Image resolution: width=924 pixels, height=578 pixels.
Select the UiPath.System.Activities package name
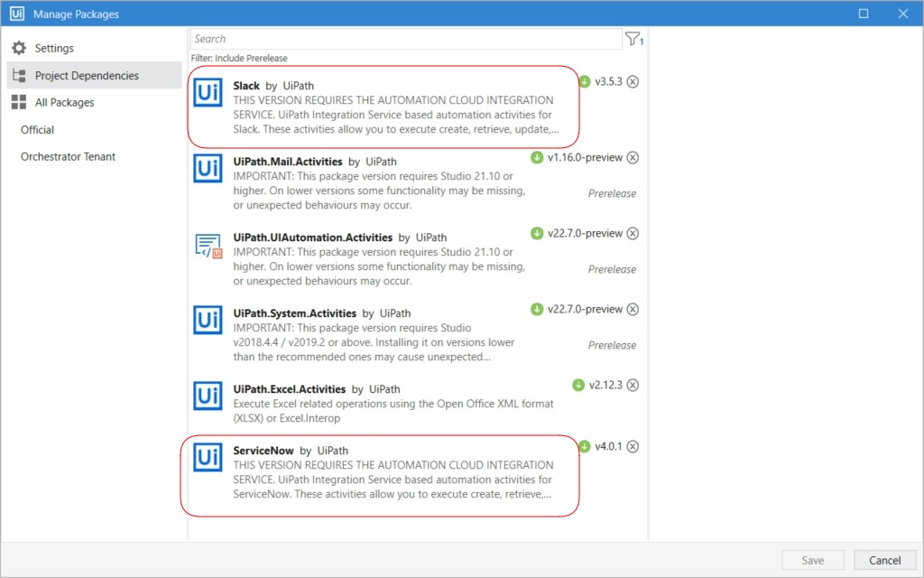295,313
